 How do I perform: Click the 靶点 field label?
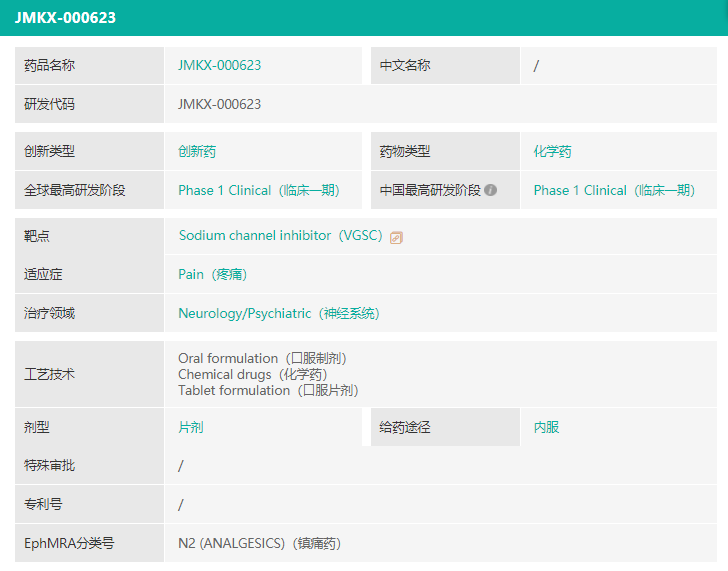(37, 236)
